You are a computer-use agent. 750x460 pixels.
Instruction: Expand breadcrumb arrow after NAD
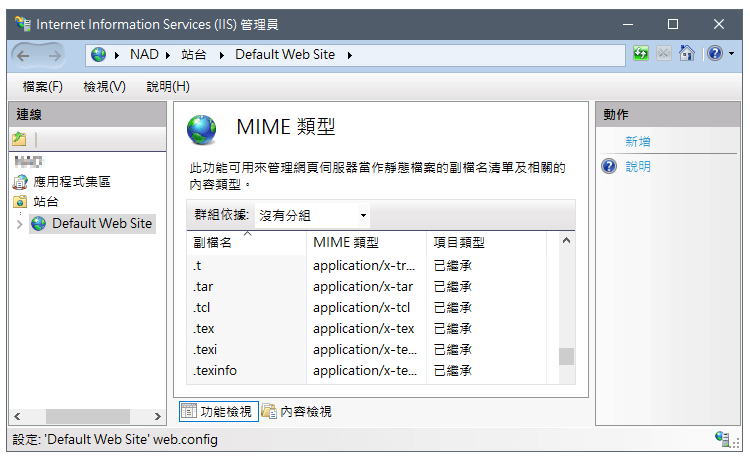point(168,55)
